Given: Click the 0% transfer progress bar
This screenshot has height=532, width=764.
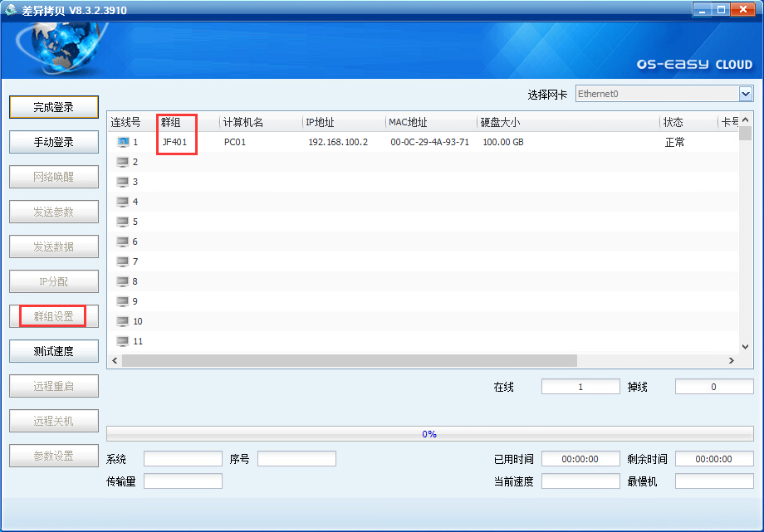Looking at the screenshot, I should (429, 433).
